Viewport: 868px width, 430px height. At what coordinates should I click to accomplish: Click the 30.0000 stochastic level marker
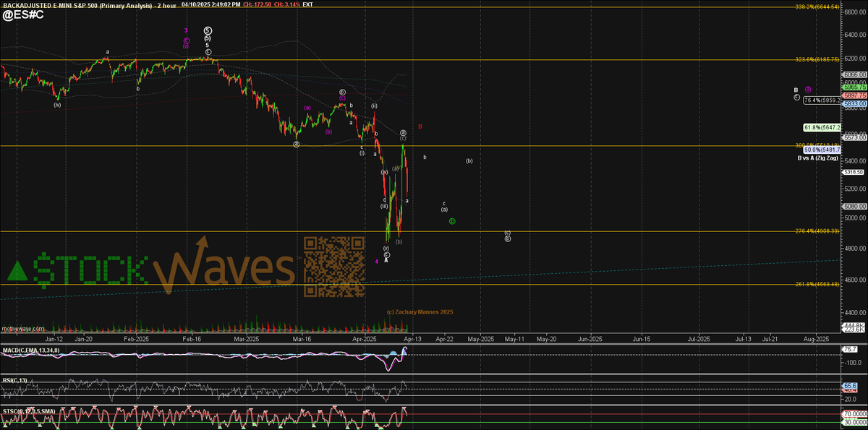(855, 422)
